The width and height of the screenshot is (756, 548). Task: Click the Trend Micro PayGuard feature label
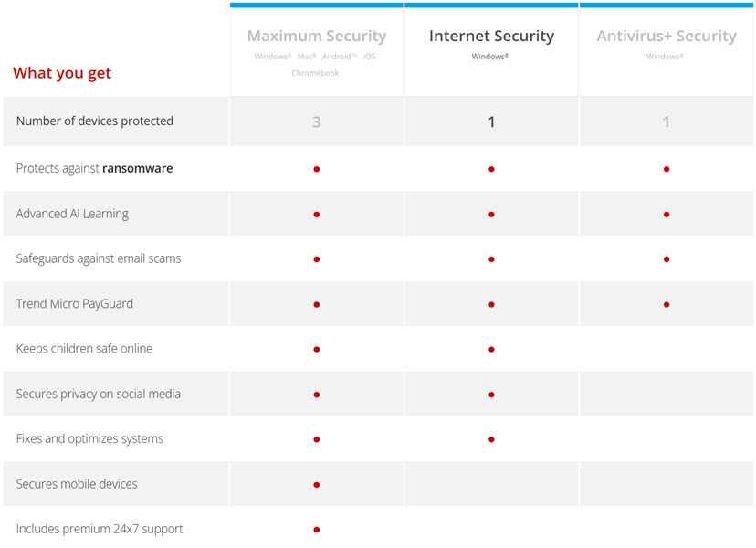click(x=74, y=303)
